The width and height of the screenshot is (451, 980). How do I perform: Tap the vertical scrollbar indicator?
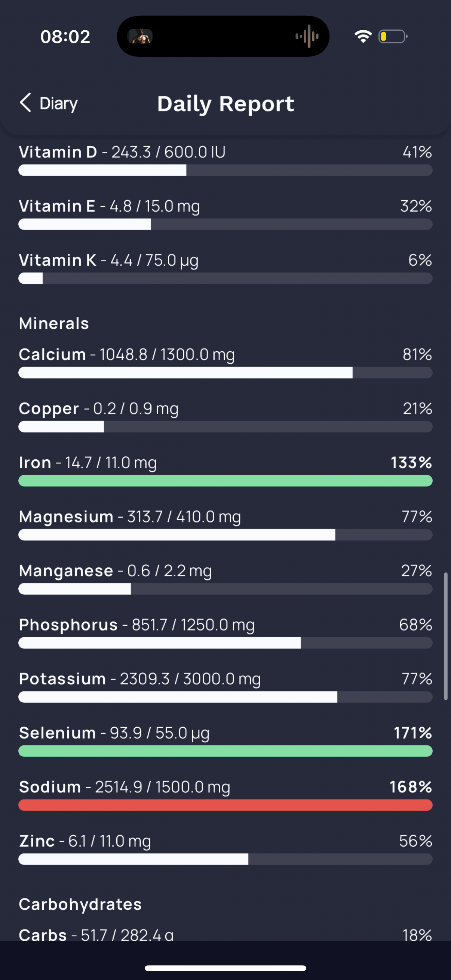tap(446, 636)
